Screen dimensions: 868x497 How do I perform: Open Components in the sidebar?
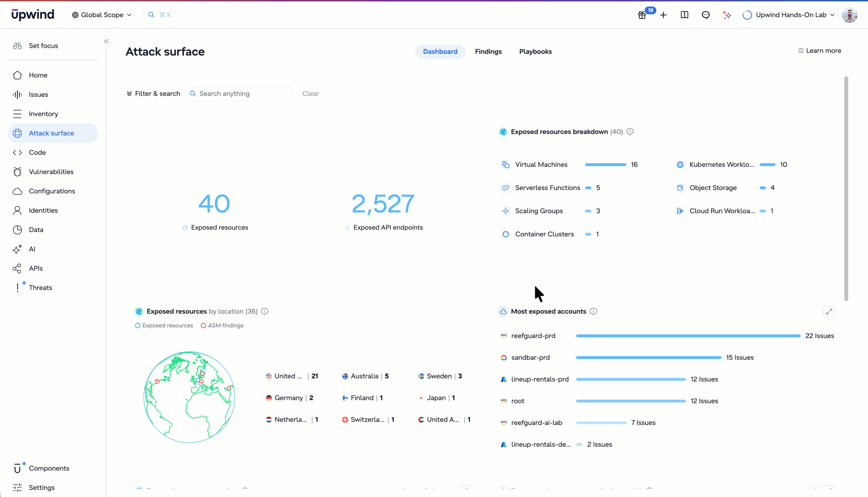(53, 468)
